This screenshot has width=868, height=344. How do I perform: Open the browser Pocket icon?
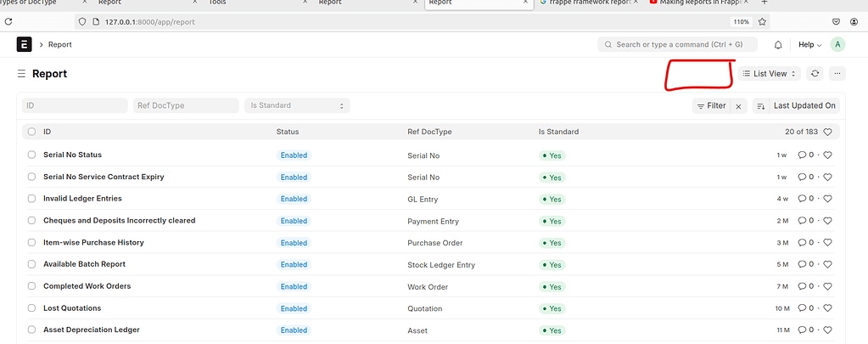click(837, 22)
